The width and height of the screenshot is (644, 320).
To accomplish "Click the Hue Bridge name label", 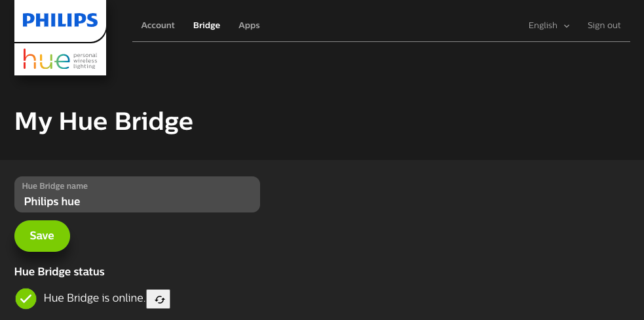I will click(54, 186).
